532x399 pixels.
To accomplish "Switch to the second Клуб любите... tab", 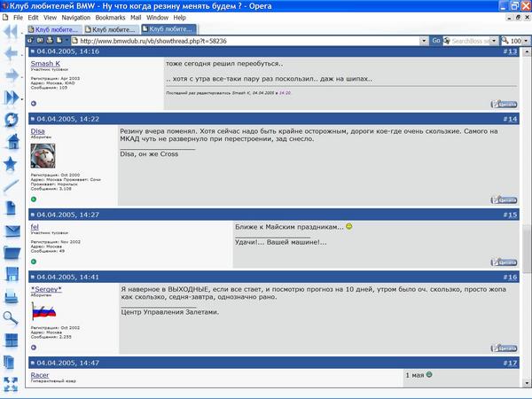I will pos(112,29).
